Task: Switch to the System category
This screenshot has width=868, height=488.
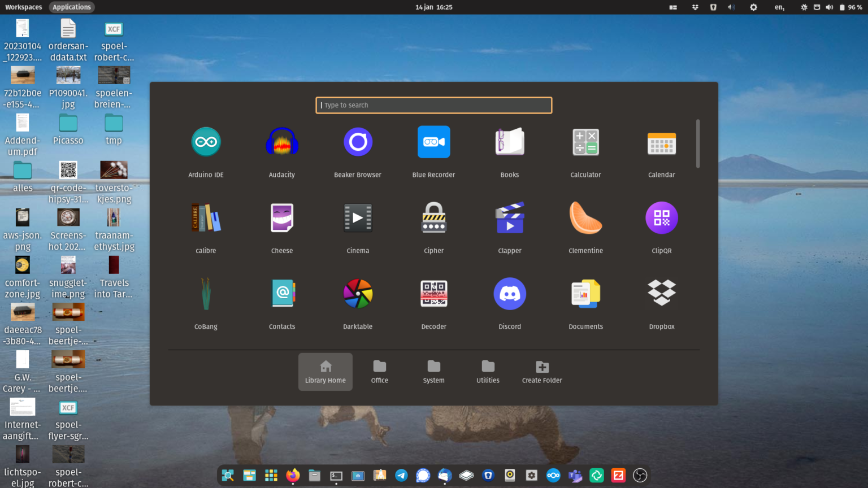Action: point(433,372)
